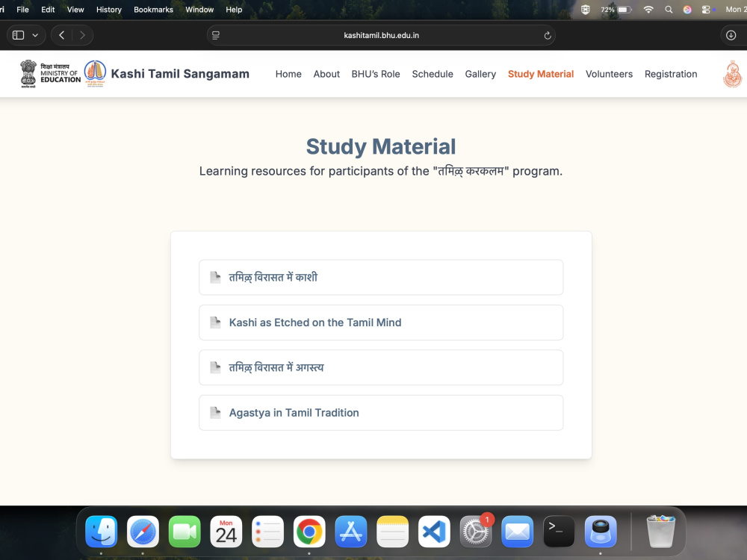Open the File menu
The width and height of the screenshot is (747, 560).
pyautogui.click(x=22, y=10)
